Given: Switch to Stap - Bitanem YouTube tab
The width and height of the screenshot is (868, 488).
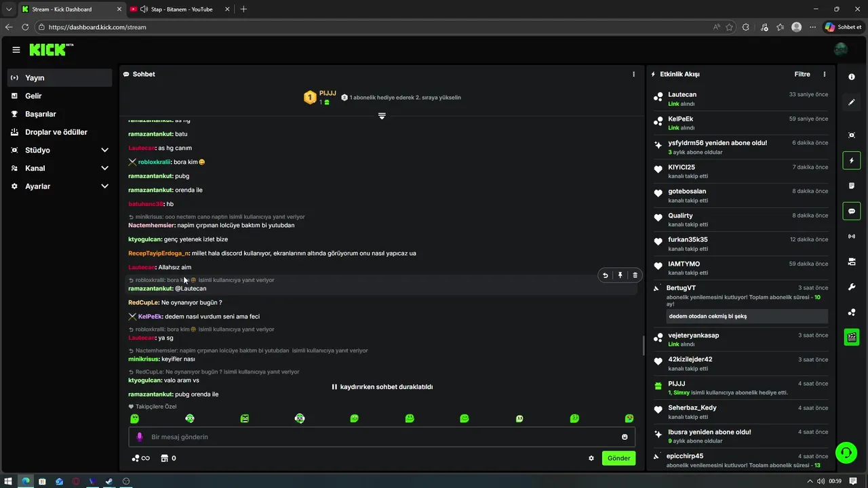Looking at the screenshot, I should tap(180, 9).
